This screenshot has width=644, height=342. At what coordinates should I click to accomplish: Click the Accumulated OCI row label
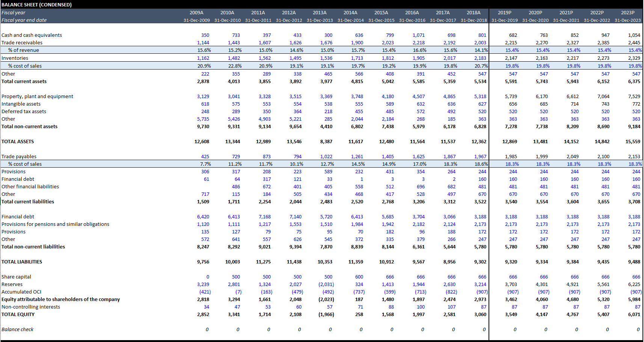21,292
